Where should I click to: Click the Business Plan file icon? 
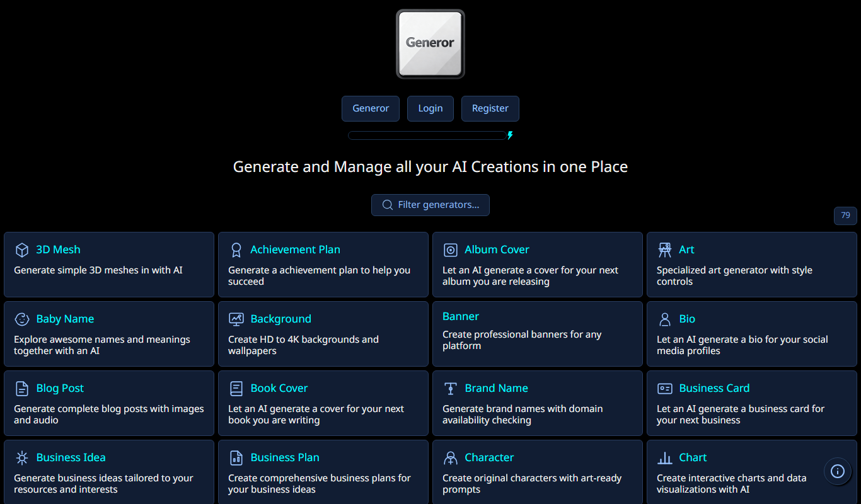236,458
